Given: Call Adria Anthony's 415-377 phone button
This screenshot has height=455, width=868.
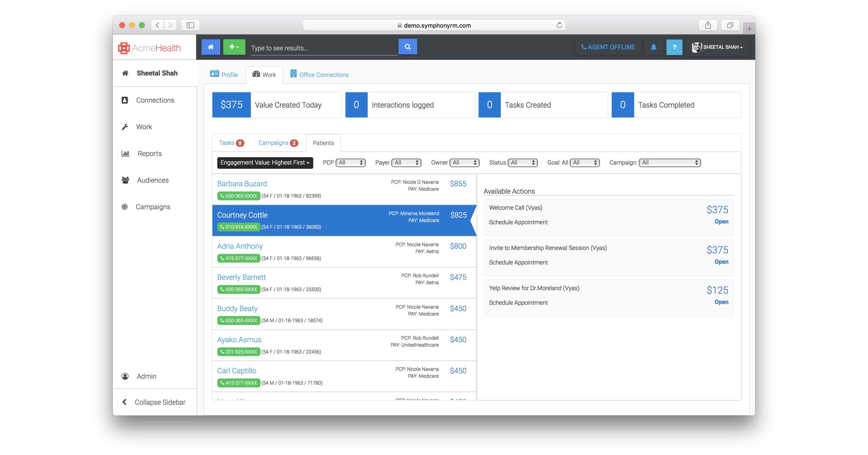Looking at the screenshot, I should click(x=238, y=258).
